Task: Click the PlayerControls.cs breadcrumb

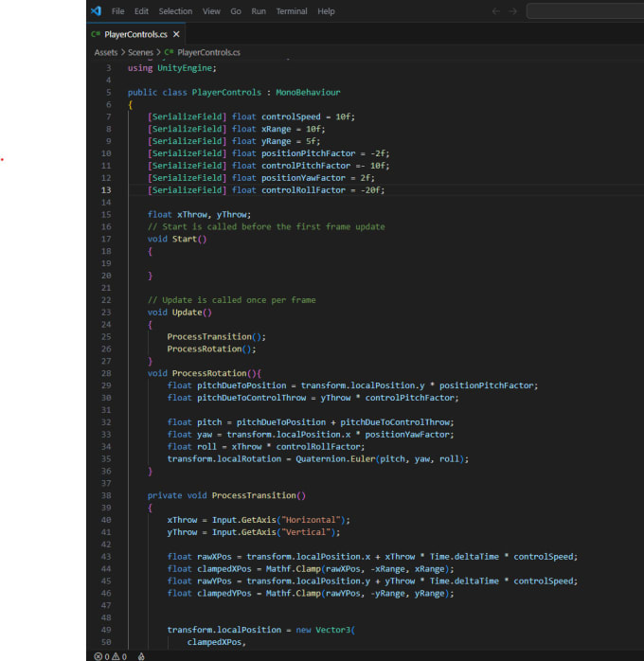Action: (208, 52)
